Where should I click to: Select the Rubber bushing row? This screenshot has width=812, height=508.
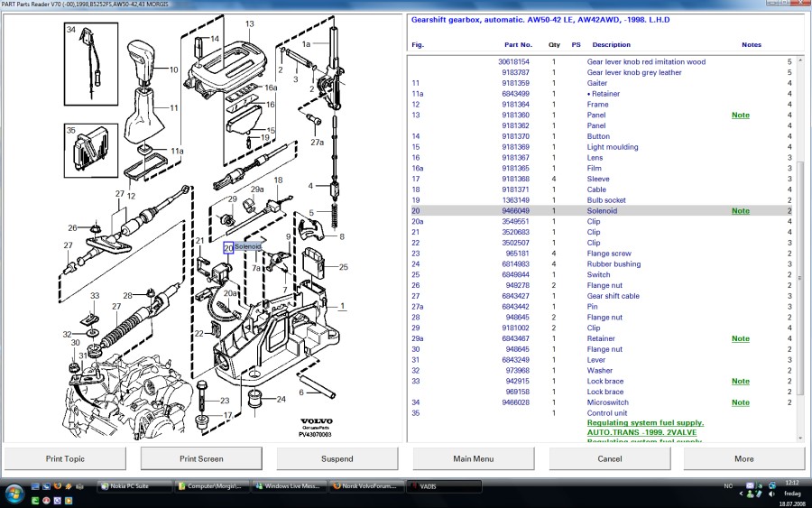pyautogui.click(x=601, y=264)
